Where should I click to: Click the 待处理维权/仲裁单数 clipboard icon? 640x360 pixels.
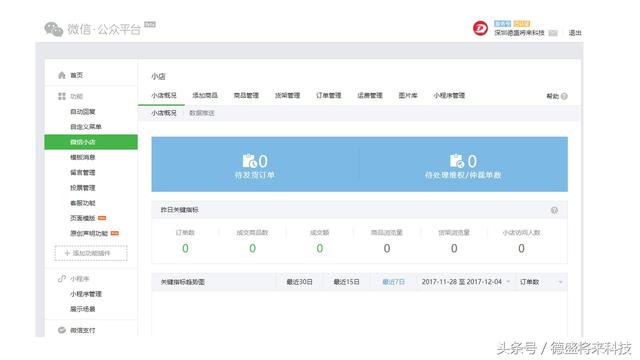point(457,161)
